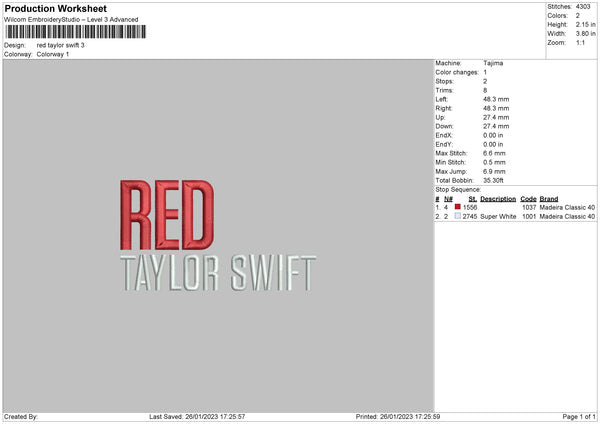Select the Width value 3.80 in
Viewport: 600px width, 424px height.
pos(585,34)
